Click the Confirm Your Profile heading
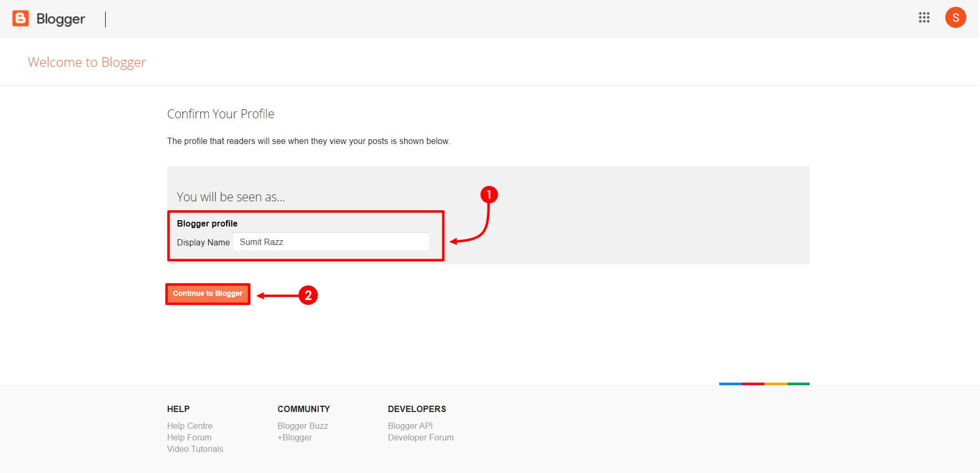 (221, 114)
